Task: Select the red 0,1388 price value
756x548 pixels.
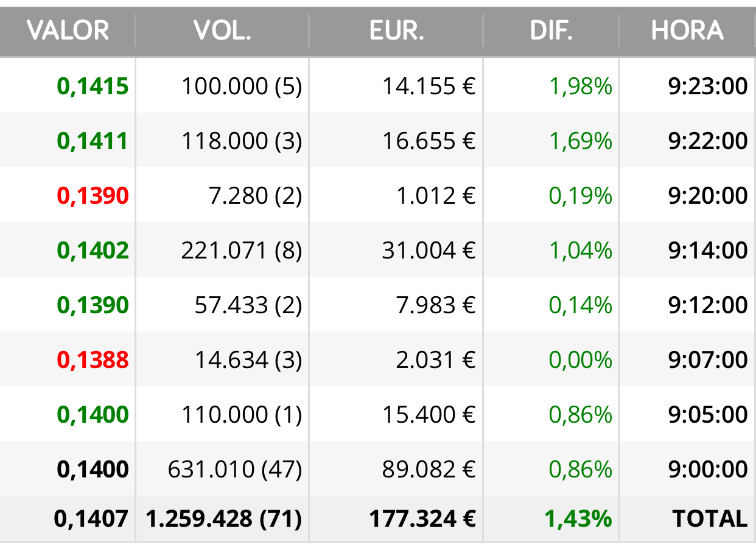Action: [93, 360]
